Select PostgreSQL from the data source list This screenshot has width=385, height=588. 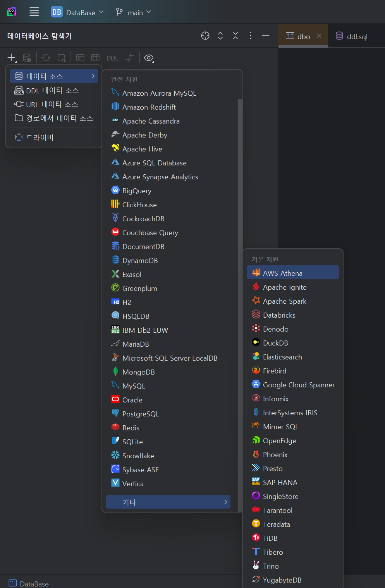coord(140,414)
